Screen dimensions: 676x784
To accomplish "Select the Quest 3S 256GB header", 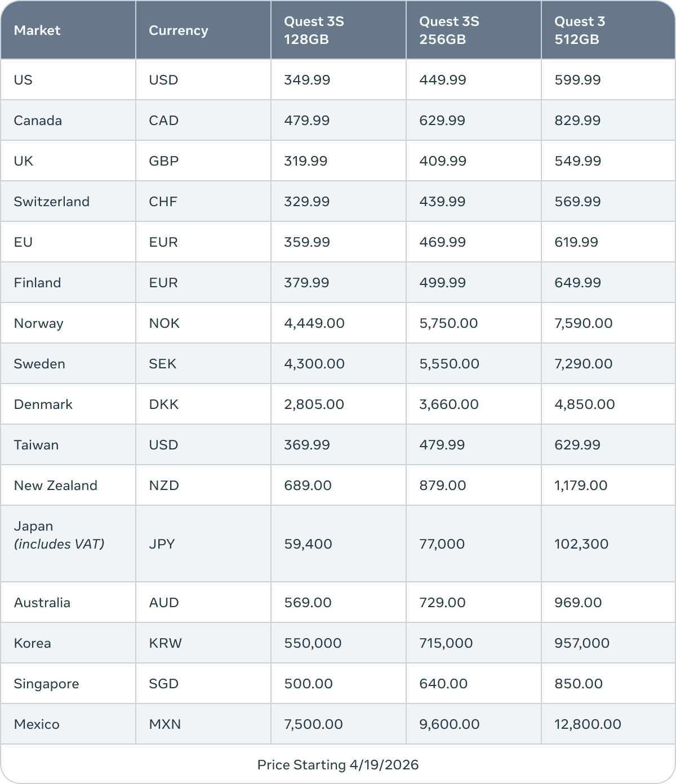I will pos(449,30).
